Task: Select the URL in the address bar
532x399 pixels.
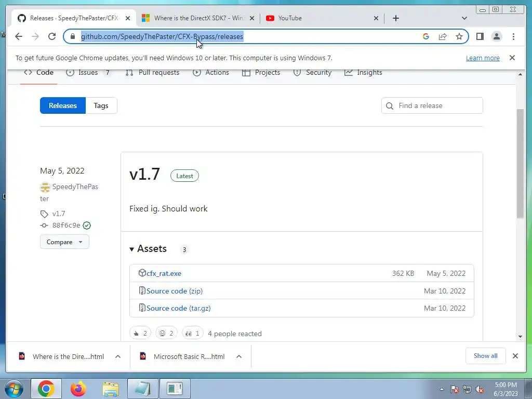Action: (162, 36)
